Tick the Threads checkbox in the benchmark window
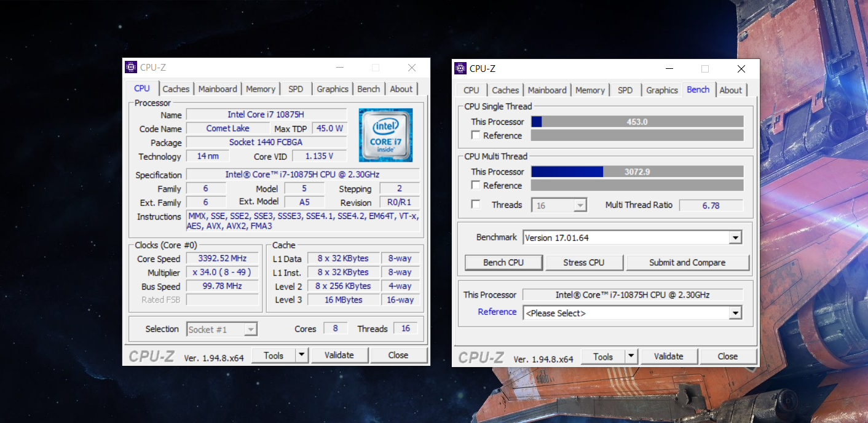Viewport: 868px width, 423px height. click(x=476, y=205)
